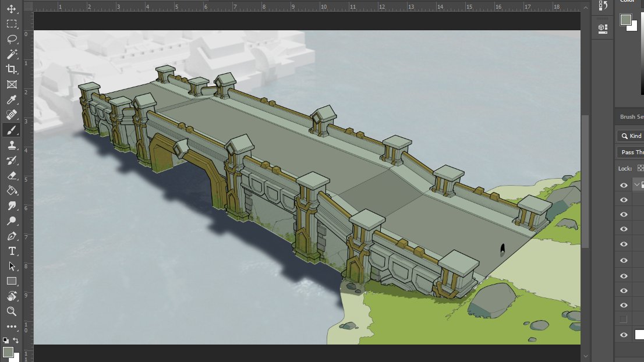Click the Color panel brightness ramp
Viewport: 644px width, 362px height.
[x=642, y=54]
